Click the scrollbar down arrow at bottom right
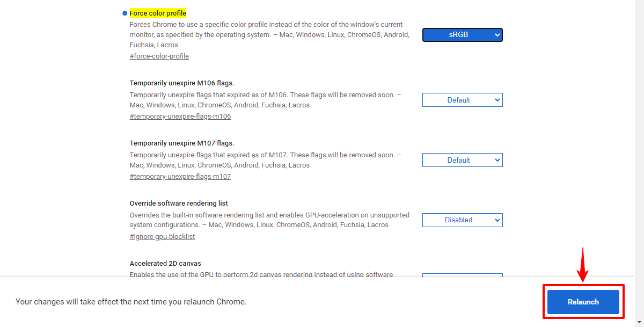644x327 pixels. point(640,323)
